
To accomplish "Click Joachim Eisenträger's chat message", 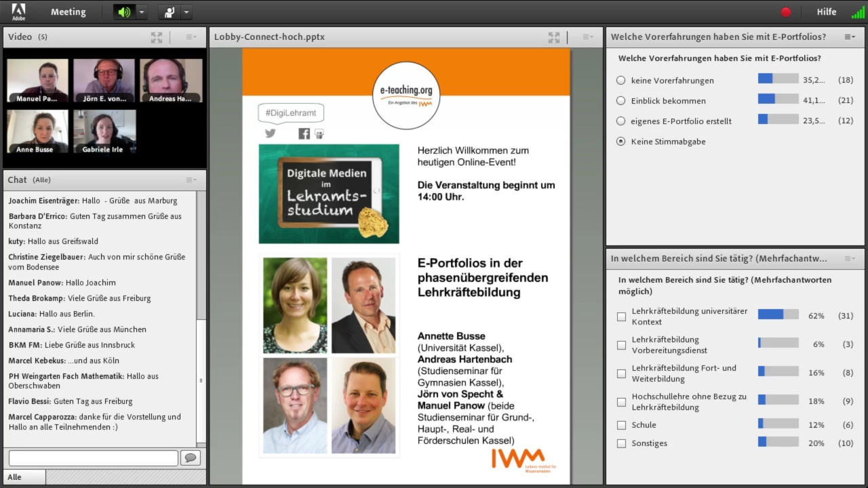I will click(93, 201).
